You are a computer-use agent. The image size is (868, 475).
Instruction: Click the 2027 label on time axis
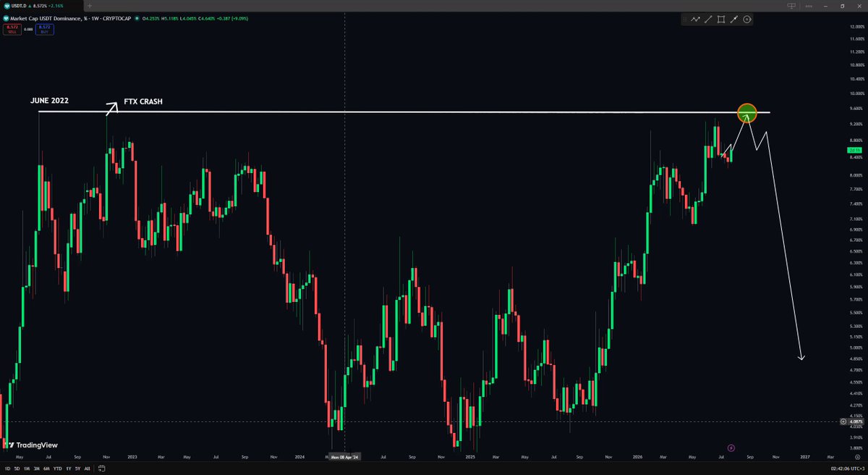pyautogui.click(x=804, y=458)
